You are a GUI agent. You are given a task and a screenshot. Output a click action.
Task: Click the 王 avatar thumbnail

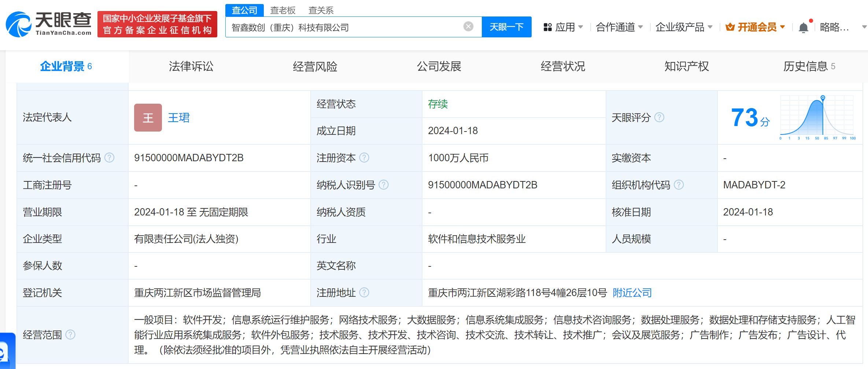point(148,118)
